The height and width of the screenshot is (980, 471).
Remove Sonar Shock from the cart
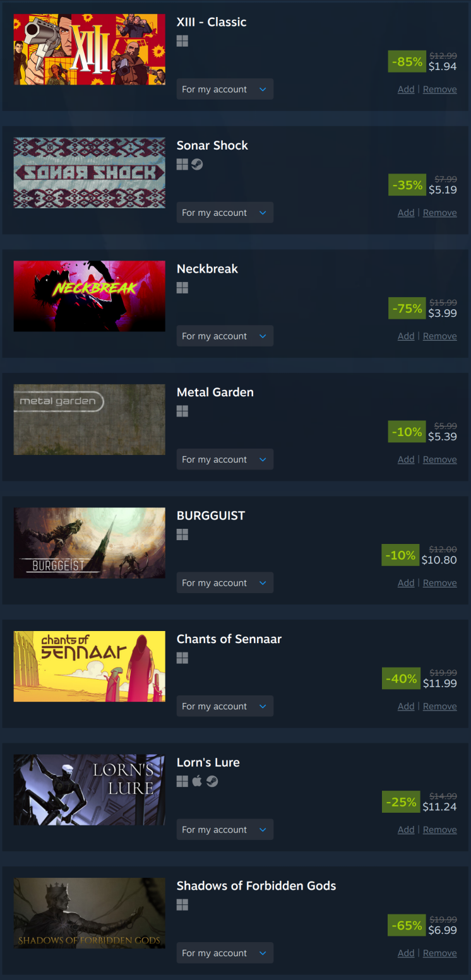tap(439, 213)
